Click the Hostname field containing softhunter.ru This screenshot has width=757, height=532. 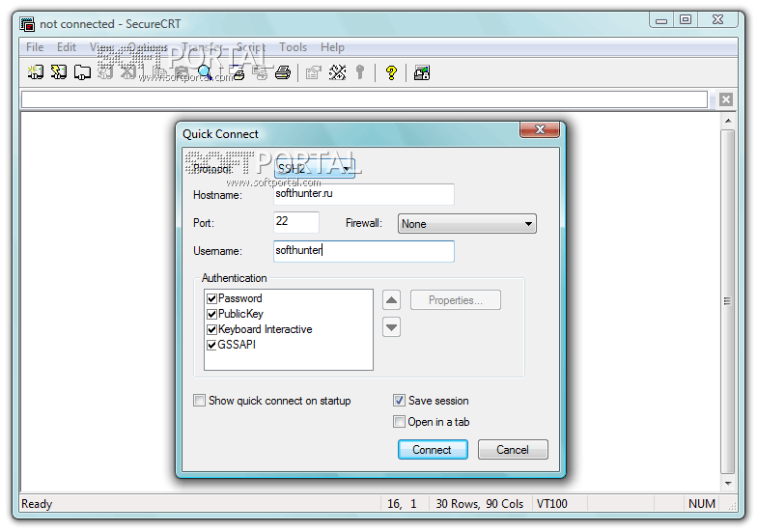pos(363,194)
